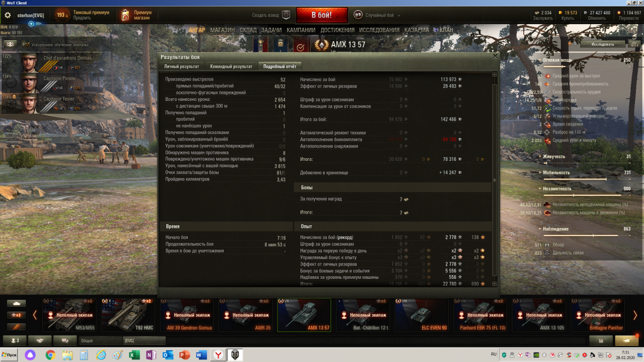Open session statistics chart icon bottom right
The width and height of the screenshot is (644, 362).
[601, 340]
